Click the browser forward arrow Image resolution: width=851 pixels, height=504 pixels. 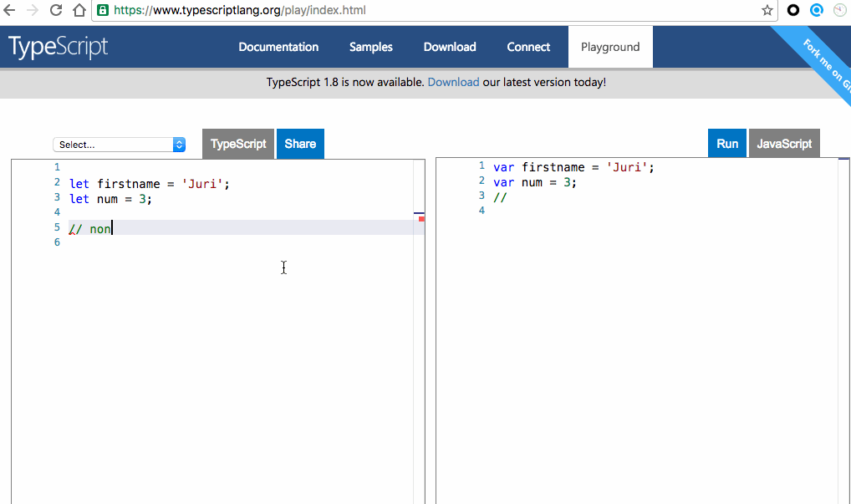(33, 11)
